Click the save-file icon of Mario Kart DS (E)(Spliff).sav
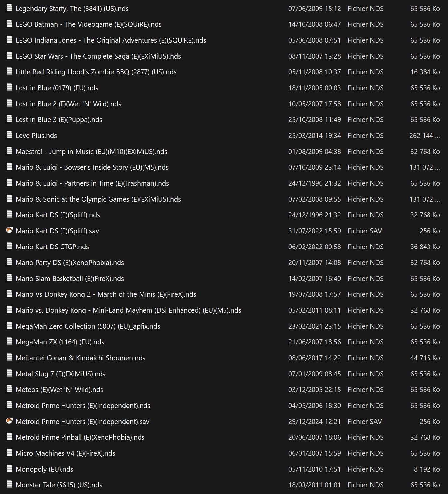 tap(9, 230)
